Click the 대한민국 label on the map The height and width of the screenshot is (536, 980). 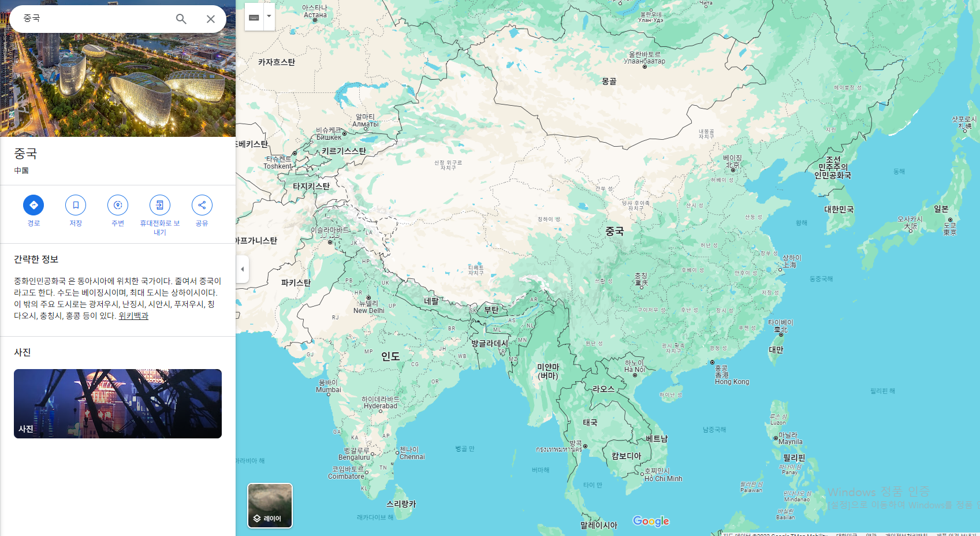pyautogui.click(x=839, y=210)
